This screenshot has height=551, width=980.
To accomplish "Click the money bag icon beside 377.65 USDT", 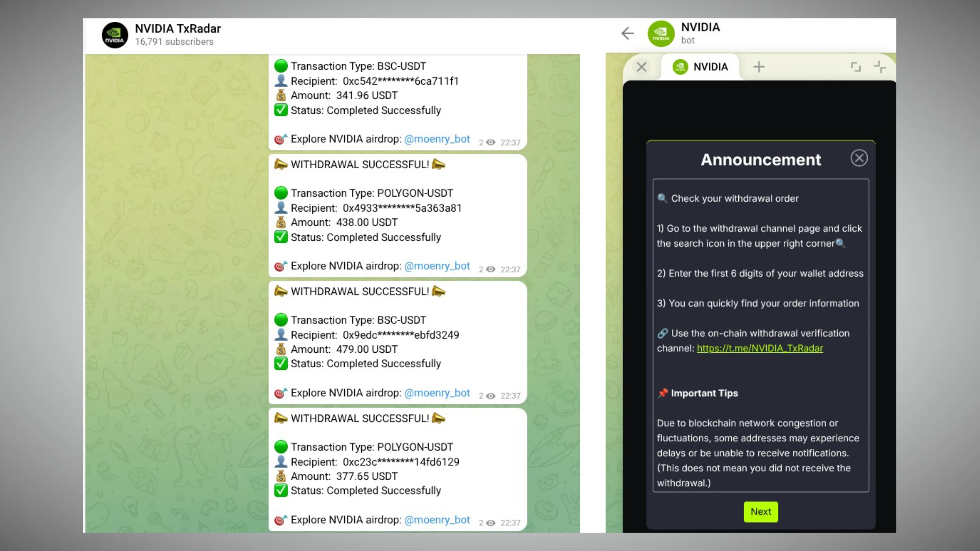I will tap(281, 476).
